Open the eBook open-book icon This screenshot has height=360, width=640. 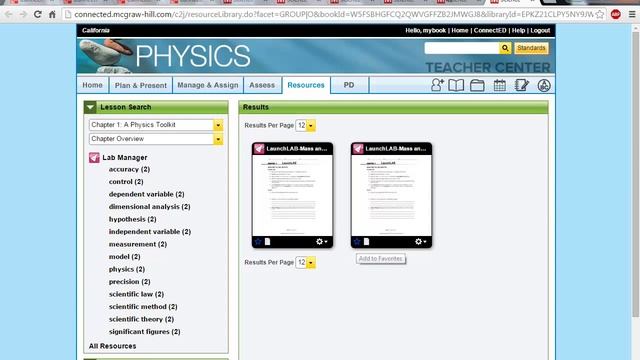tap(456, 85)
